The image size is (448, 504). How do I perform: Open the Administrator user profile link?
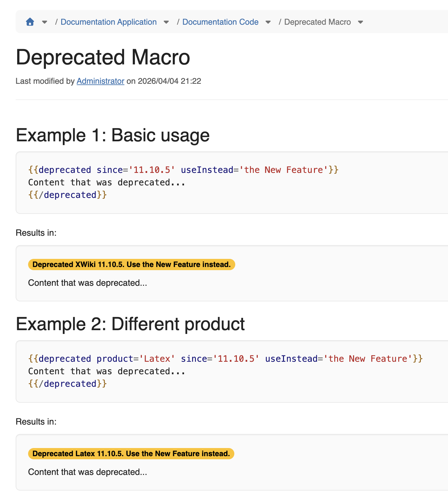[100, 81]
